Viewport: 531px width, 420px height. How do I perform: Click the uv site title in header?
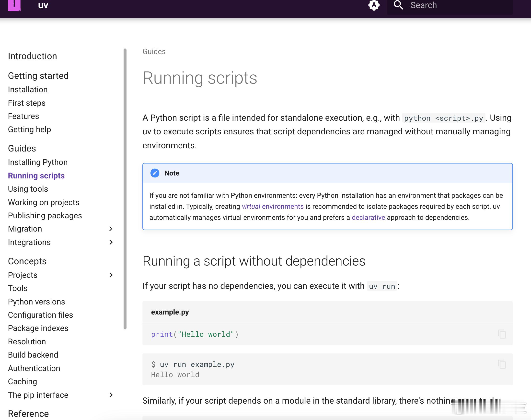[43, 5]
